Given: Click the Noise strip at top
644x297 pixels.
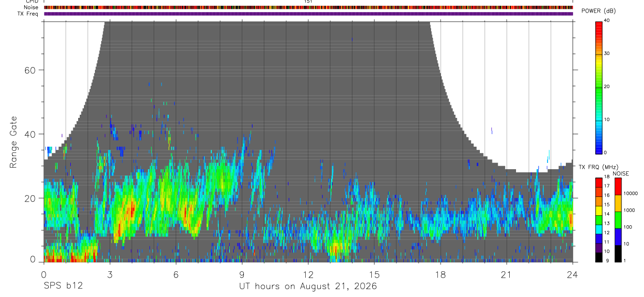Looking at the screenshot, I should pyautogui.click(x=308, y=7).
